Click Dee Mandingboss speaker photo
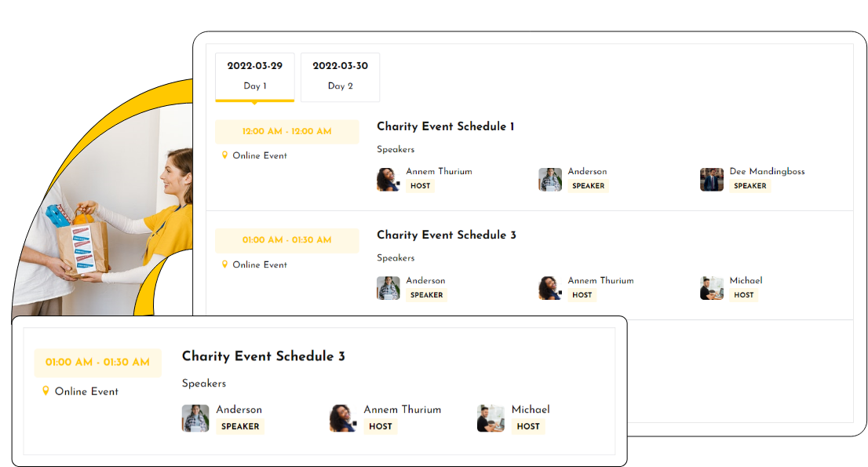The height and width of the screenshot is (467, 868). 712,180
